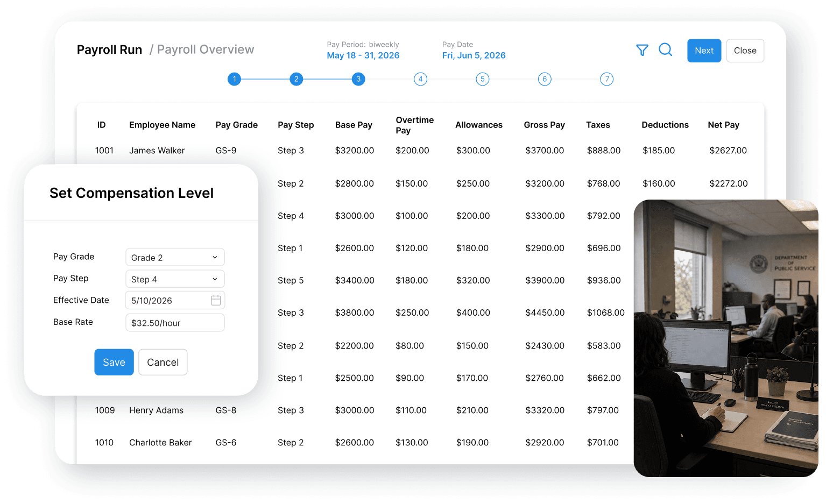
Task: Click the Payroll Run breadcrumb label
Action: point(109,49)
